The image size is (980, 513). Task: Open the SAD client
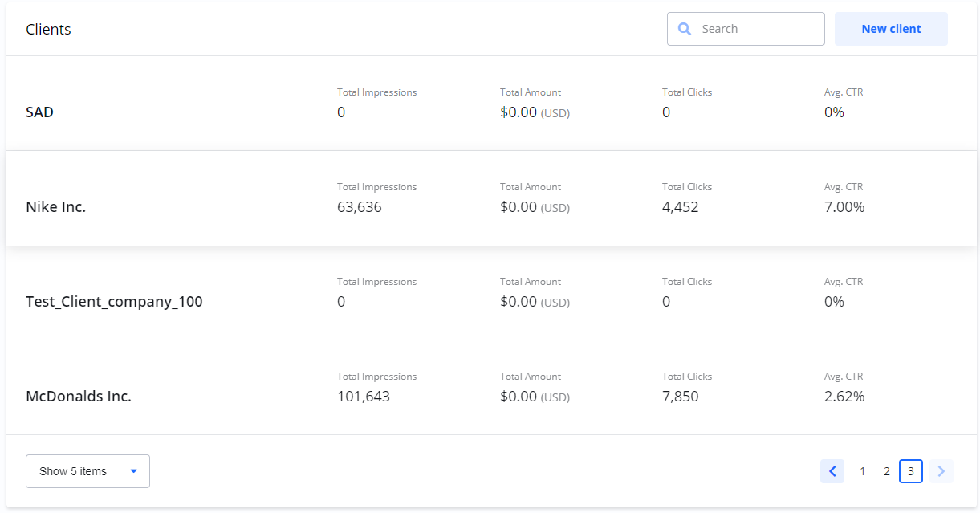(40, 112)
